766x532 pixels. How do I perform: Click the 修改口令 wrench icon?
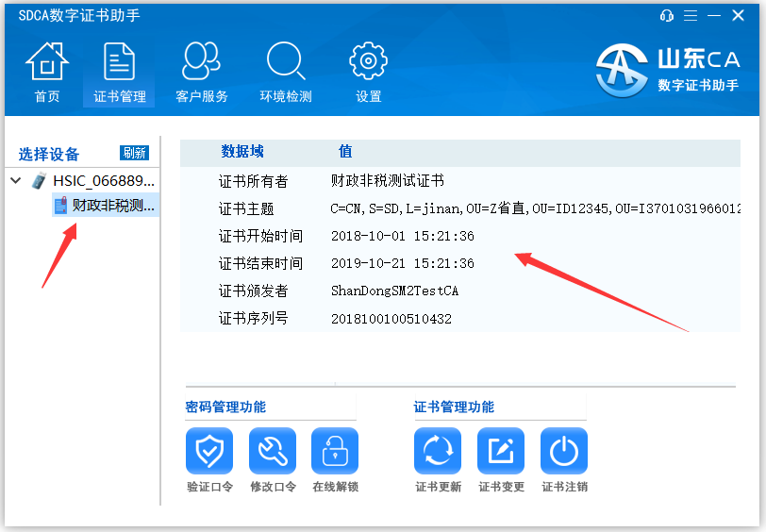tap(272, 451)
